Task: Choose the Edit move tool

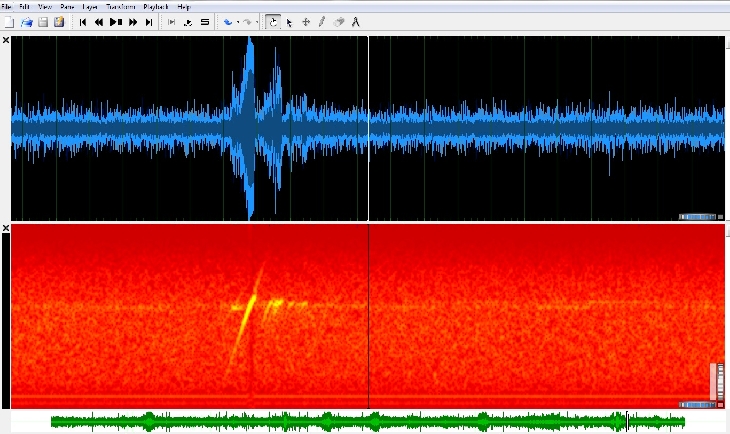Action: [x=305, y=21]
